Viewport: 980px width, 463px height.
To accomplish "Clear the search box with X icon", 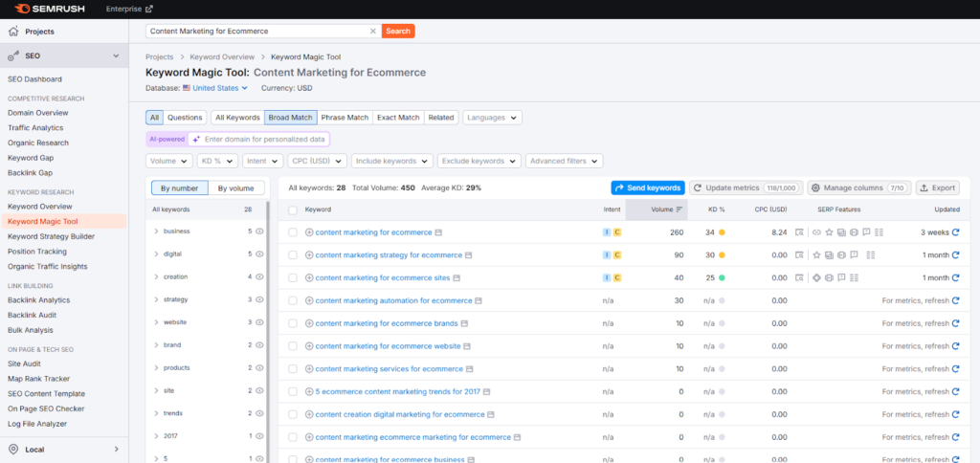I will [x=373, y=31].
